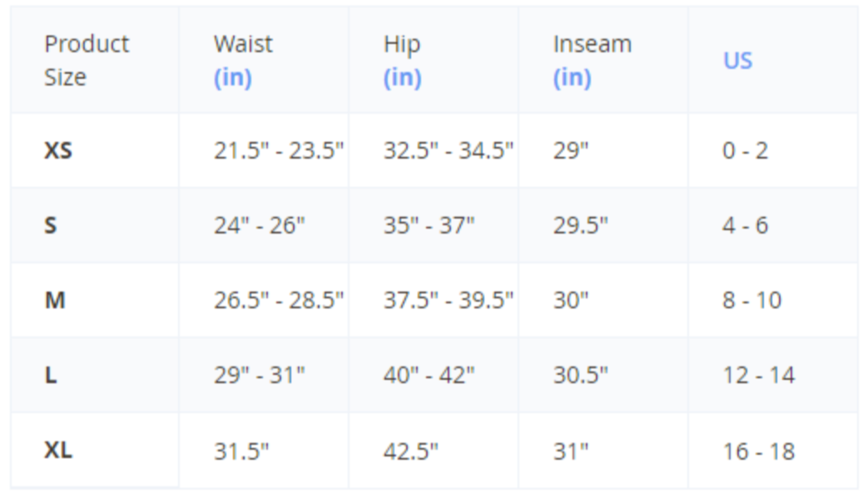Click the US column header link
The height and width of the screenshot is (499, 868).
[737, 61]
